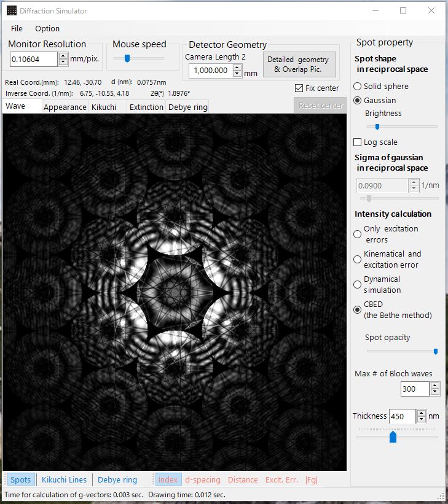
Task: Toggle the |Fg| label button
Action: point(312,479)
